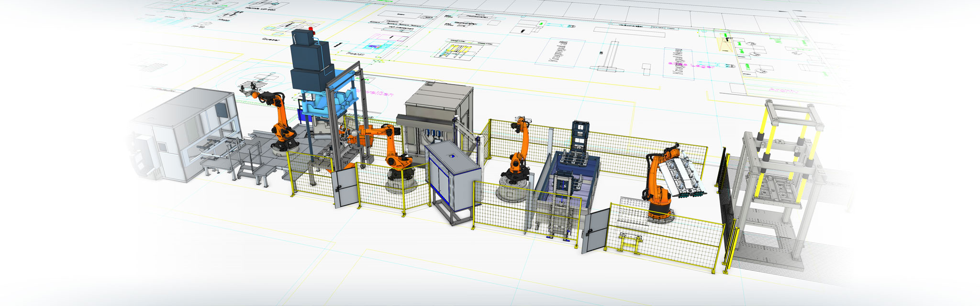The height and width of the screenshot is (306, 980).
Task: Click the perforated fixture plate by right robot
Action: click(631, 209)
